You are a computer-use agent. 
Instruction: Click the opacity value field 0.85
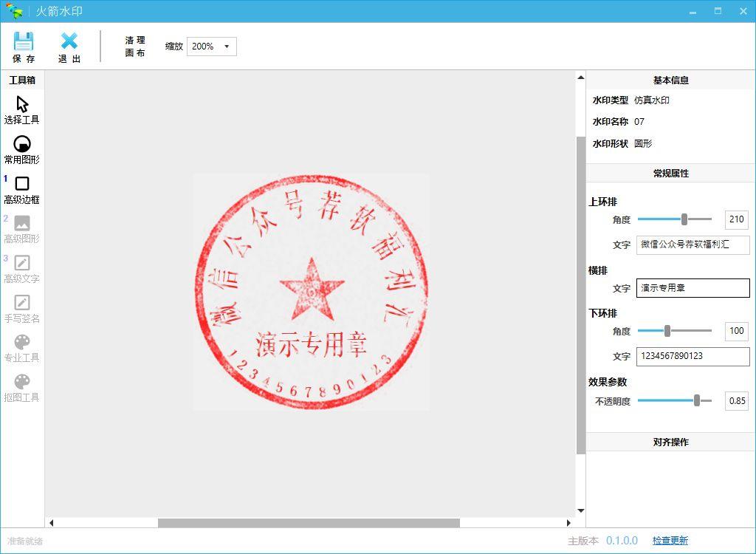pos(737,401)
